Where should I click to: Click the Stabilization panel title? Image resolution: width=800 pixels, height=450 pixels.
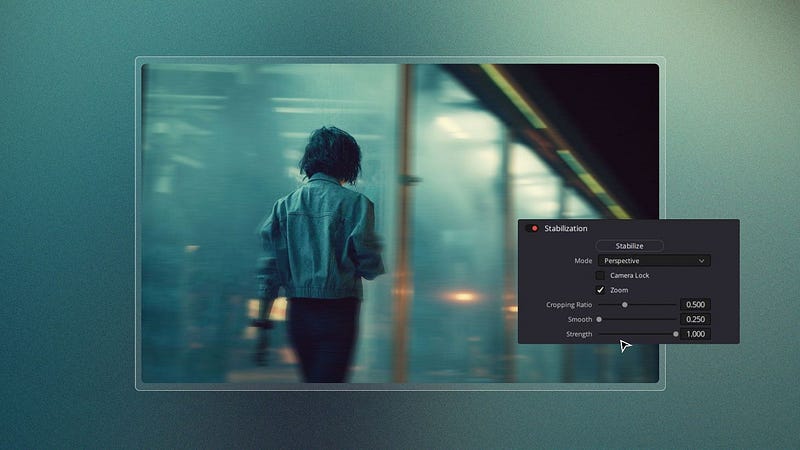565,229
